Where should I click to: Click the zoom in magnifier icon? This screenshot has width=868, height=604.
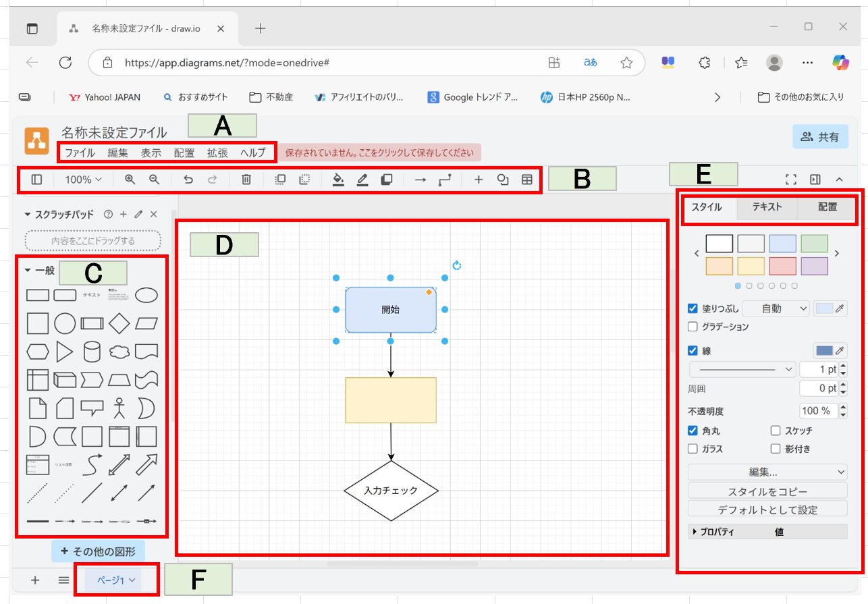click(130, 180)
